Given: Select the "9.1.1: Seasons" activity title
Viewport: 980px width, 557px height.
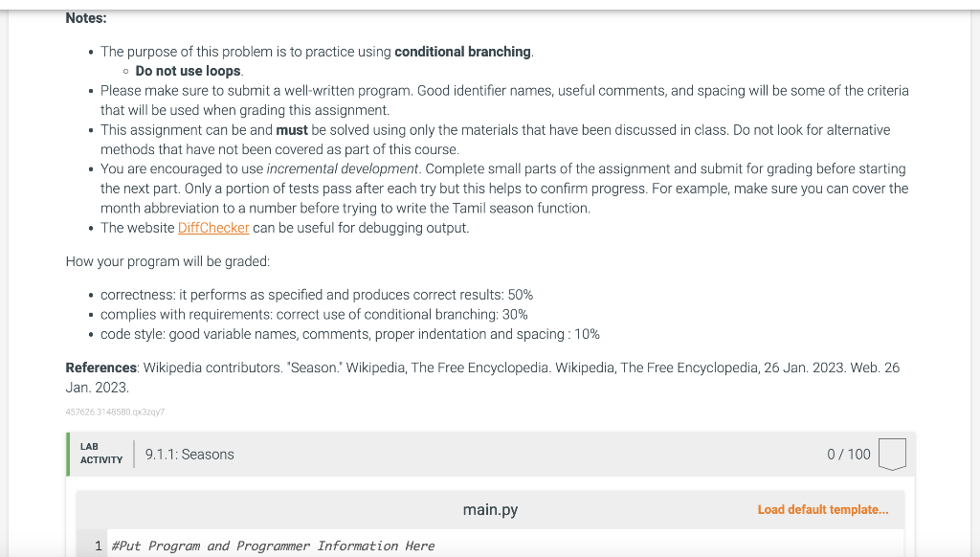Looking at the screenshot, I should tap(189, 455).
